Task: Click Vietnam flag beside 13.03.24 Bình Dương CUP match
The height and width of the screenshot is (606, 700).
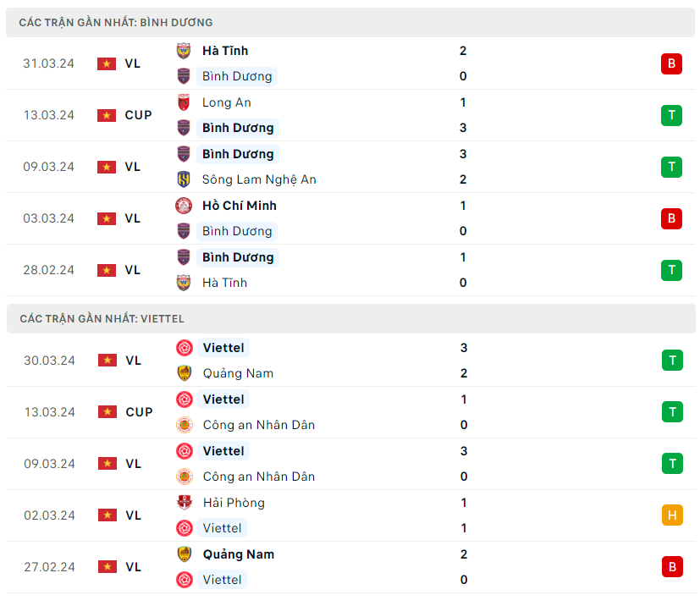Action: tap(107, 115)
